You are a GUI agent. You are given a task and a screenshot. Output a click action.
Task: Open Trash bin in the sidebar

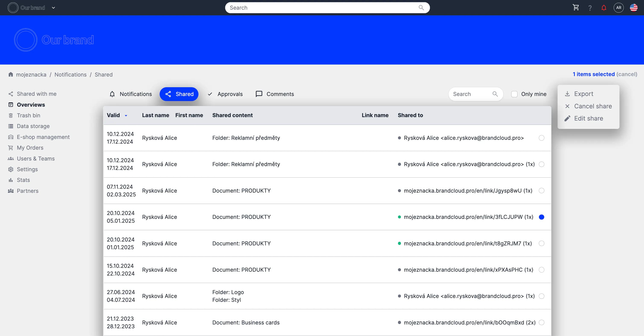(28, 115)
